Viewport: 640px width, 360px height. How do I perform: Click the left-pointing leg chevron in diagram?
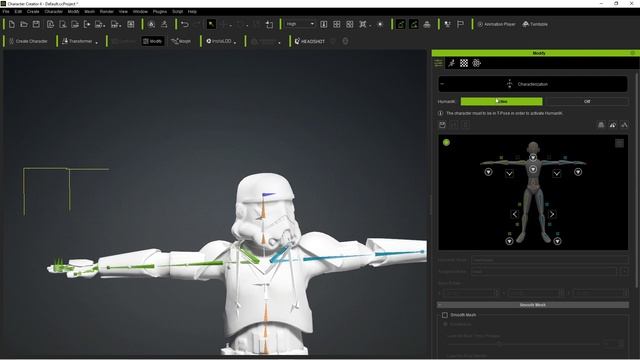pyautogui.click(x=515, y=214)
